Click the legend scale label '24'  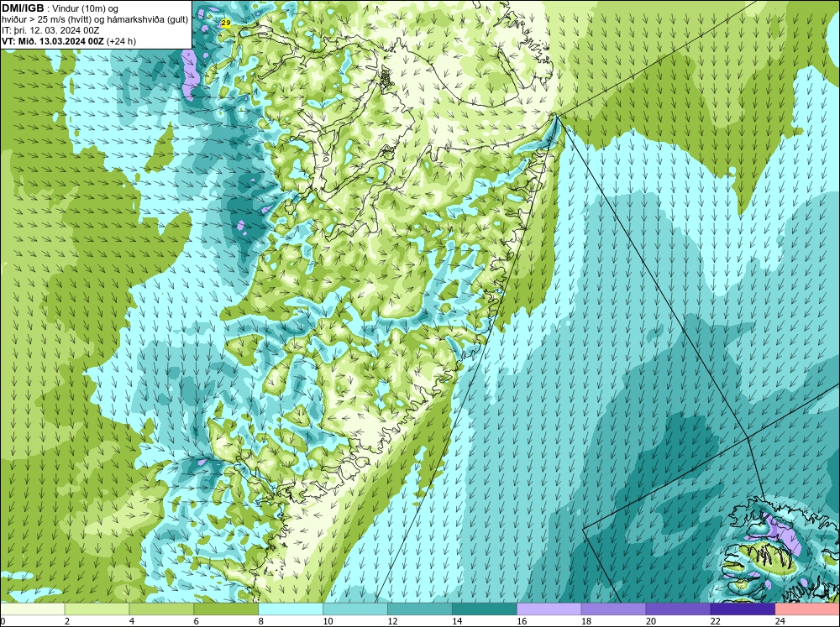click(x=780, y=621)
